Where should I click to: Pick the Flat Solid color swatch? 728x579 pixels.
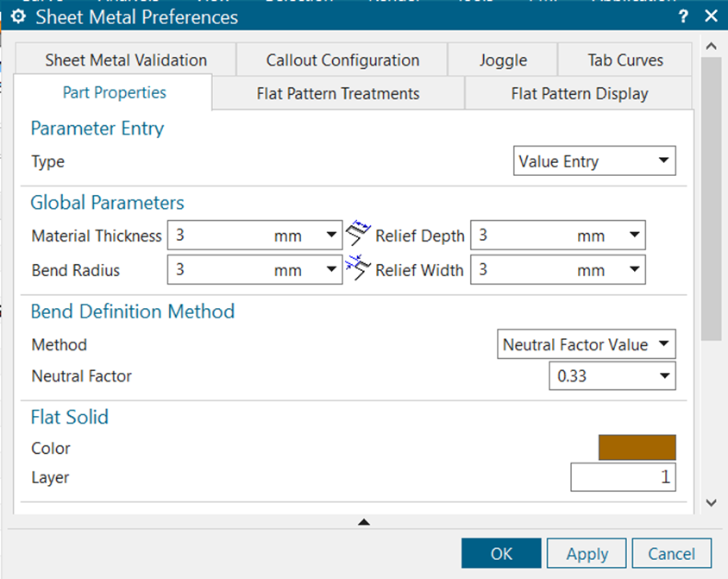(637, 448)
